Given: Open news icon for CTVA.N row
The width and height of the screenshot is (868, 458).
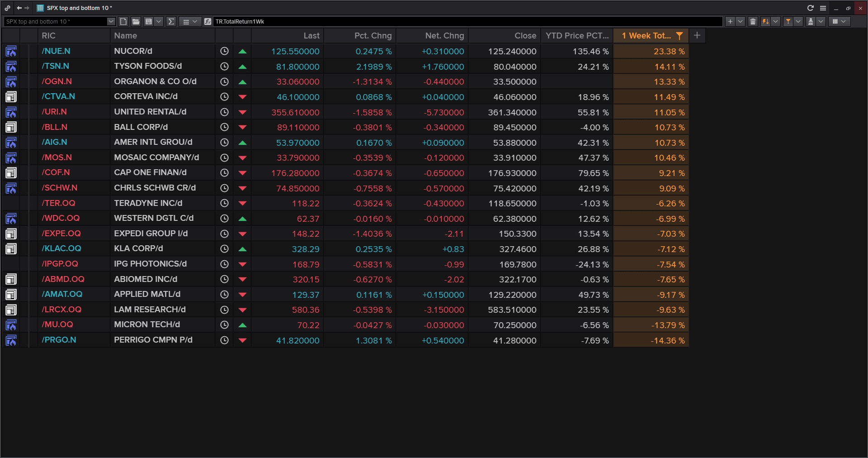Looking at the screenshot, I should coord(11,97).
